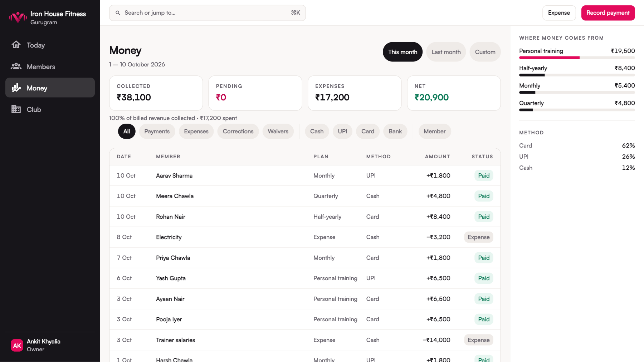
Task: Open the Member filter chip
Action: (x=435, y=132)
